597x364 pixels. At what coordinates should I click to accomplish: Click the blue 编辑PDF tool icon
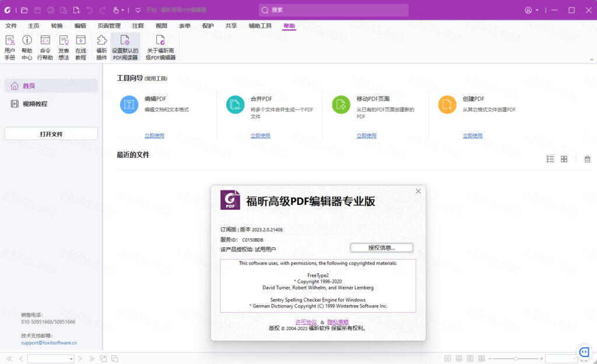click(129, 105)
